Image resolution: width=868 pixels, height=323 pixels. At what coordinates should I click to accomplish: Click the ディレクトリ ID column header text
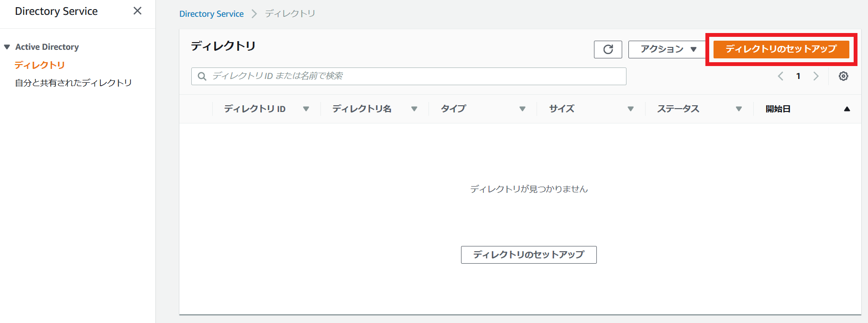click(x=255, y=109)
